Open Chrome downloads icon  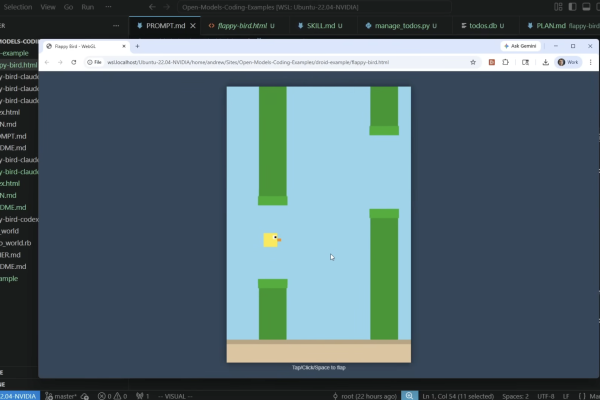[546, 62]
